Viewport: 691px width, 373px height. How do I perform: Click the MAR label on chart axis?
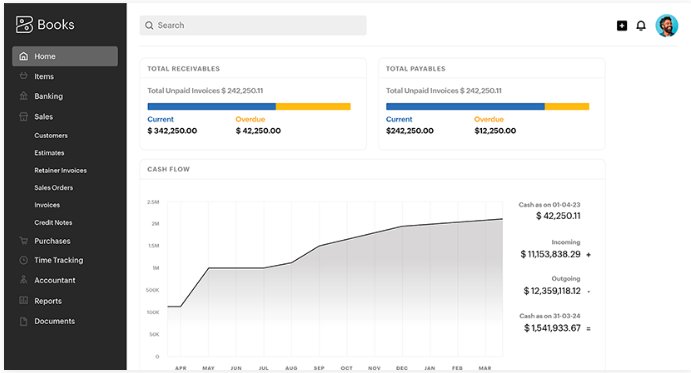coord(485,368)
